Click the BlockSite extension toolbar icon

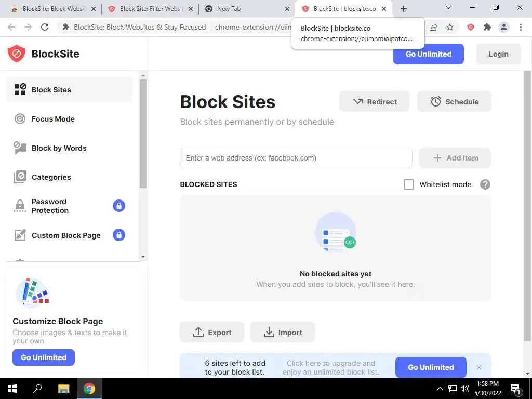coord(471,27)
